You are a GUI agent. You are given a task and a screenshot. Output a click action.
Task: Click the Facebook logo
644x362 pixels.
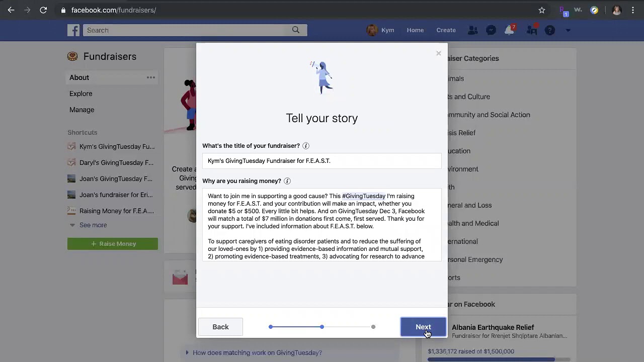pyautogui.click(x=74, y=30)
